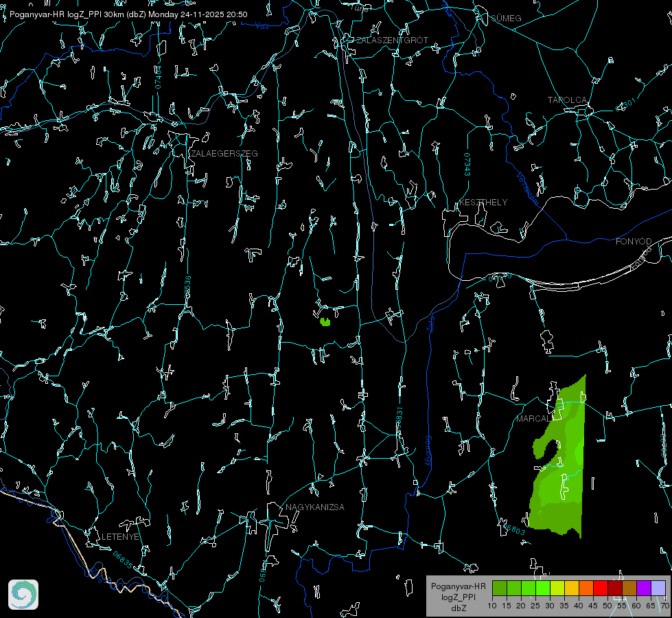Screen dimensions: 672x618
Task: Click the dbZ unit label in the legend
Action: (x=459, y=608)
